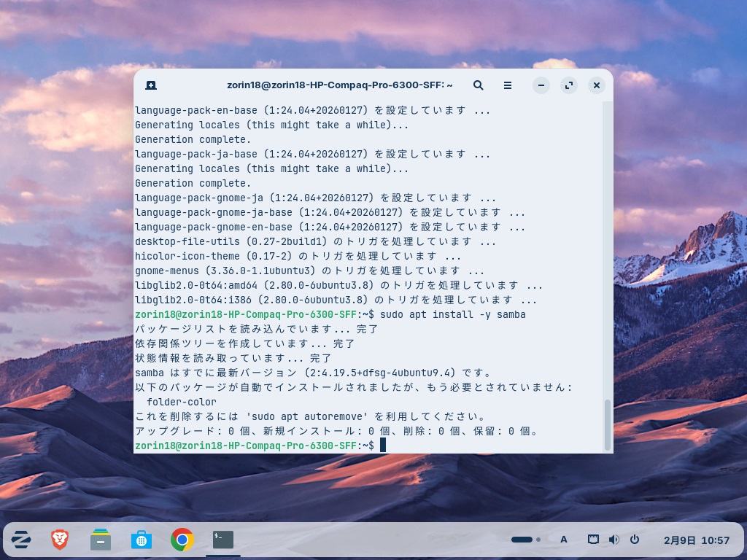
Task: Launch Brave browser from the taskbar
Action: [x=60, y=540]
